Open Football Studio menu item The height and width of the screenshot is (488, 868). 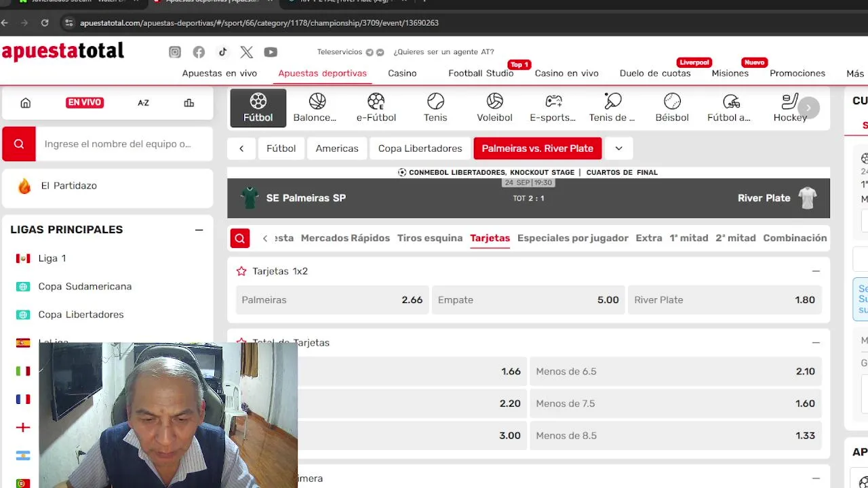(481, 73)
